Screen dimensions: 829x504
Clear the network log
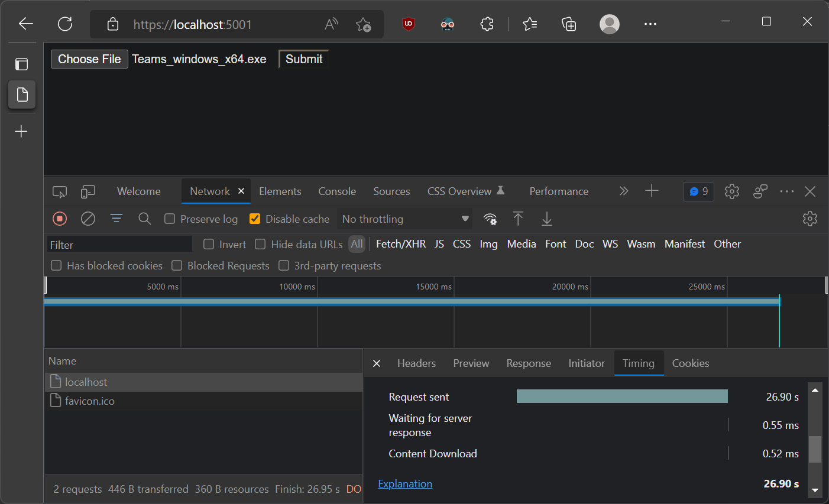(88, 219)
